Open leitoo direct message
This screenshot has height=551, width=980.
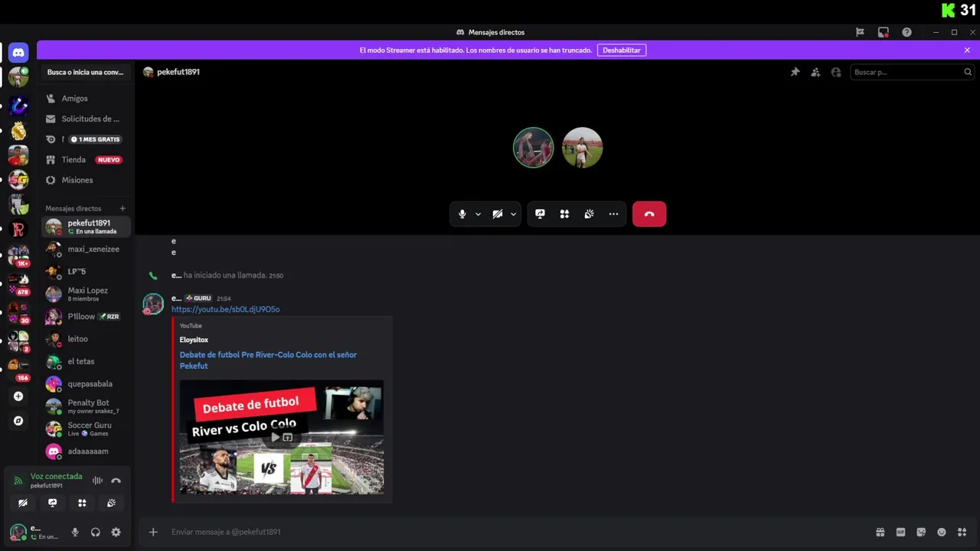[x=86, y=339]
